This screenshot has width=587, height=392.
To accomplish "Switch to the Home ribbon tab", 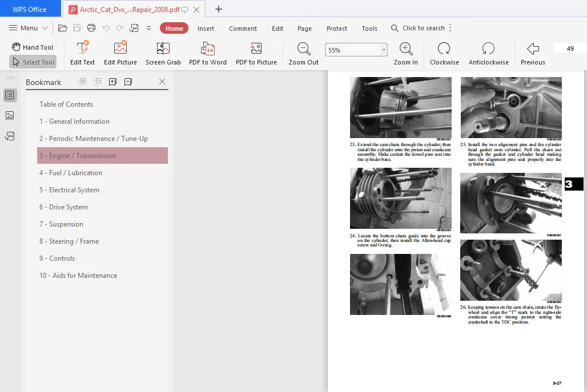I will pyautogui.click(x=174, y=29).
